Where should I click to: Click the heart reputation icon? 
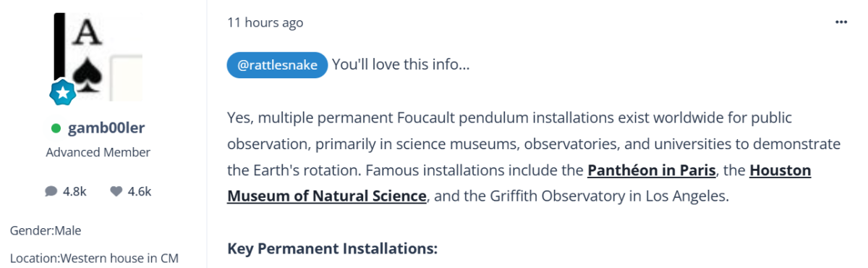(x=116, y=191)
